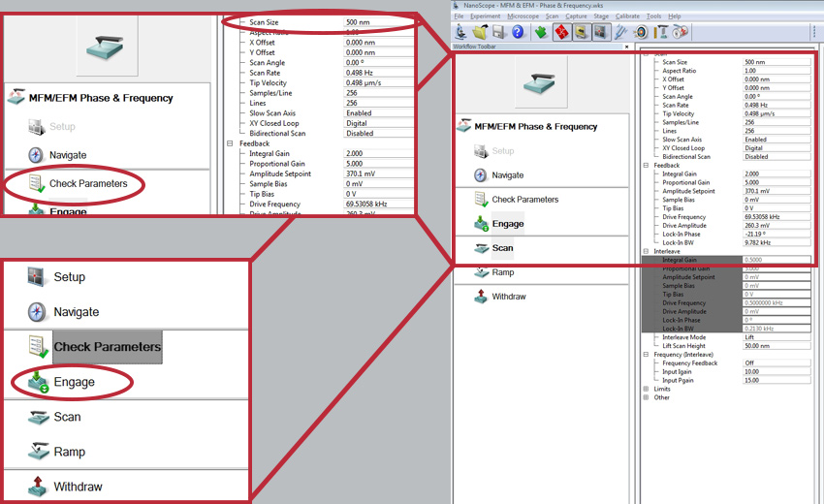Viewport: 824px width, 504px height.
Task: Click the Scan Rate 0.498 Hz field in the main window
Action: click(776, 105)
